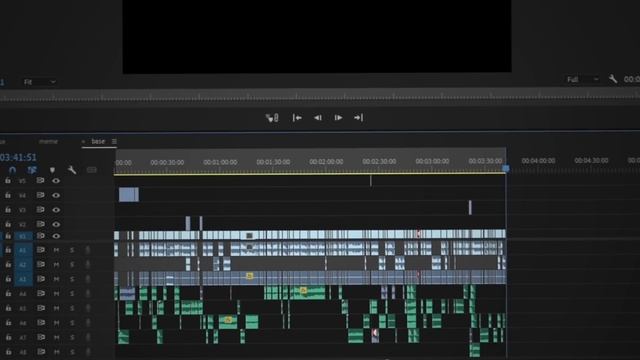Mute audio track A1

pyautogui.click(x=56, y=250)
